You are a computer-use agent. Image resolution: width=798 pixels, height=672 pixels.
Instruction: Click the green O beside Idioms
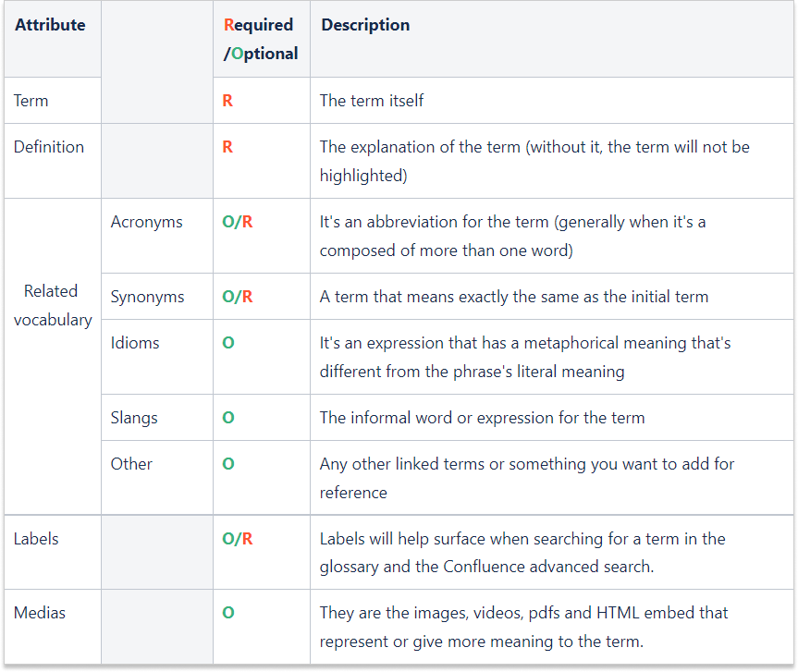click(x=228, y=343)
